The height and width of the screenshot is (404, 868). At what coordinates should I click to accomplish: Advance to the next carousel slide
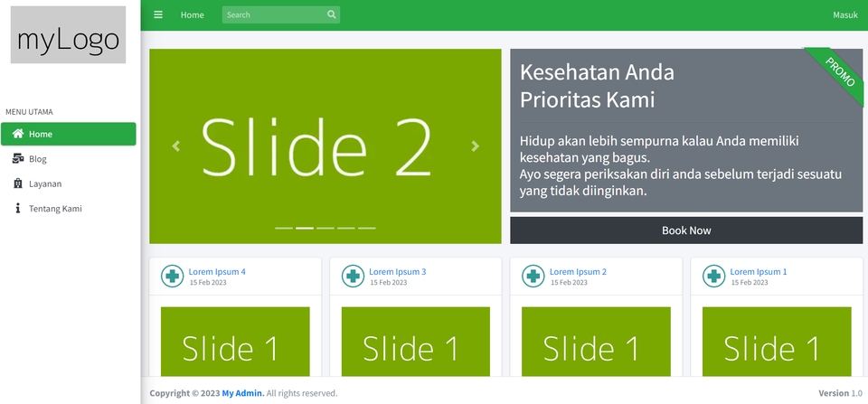(475, 146)
